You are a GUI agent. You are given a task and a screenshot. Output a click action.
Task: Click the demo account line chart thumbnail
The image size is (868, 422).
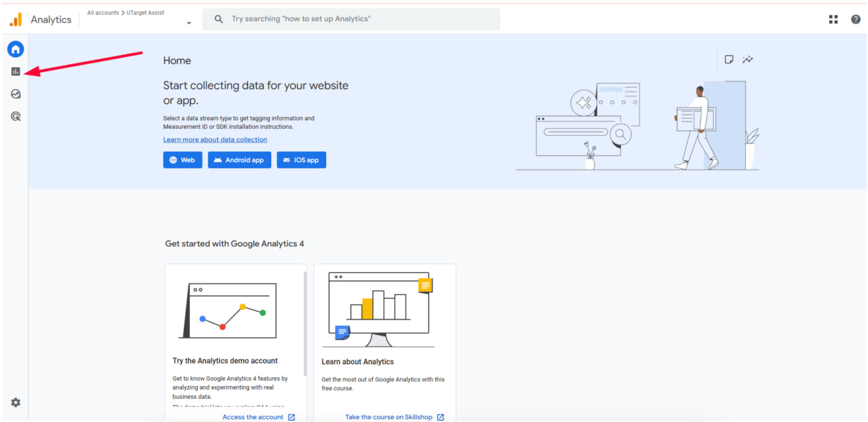point(227,311)
